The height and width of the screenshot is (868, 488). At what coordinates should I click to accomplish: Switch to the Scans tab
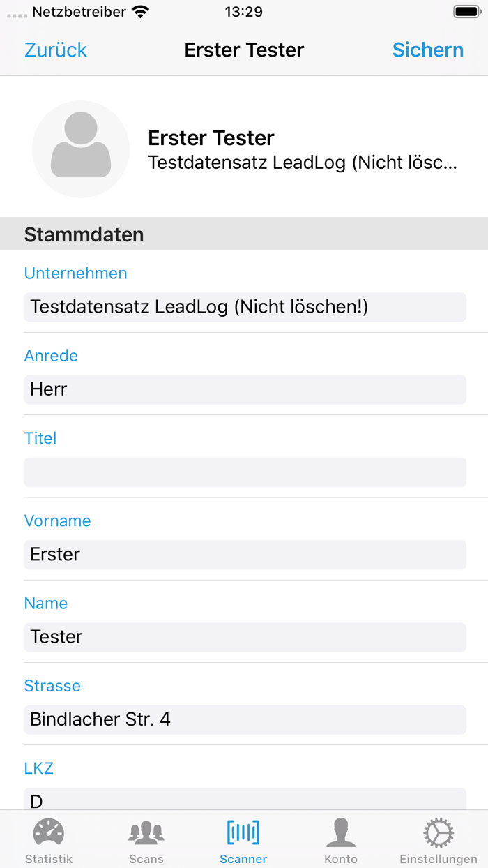[146, 841]
